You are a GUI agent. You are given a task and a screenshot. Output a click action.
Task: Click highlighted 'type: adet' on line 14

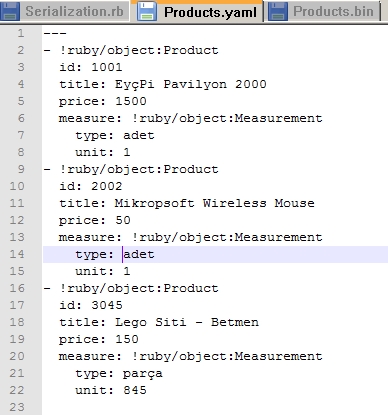click(115, 255)
